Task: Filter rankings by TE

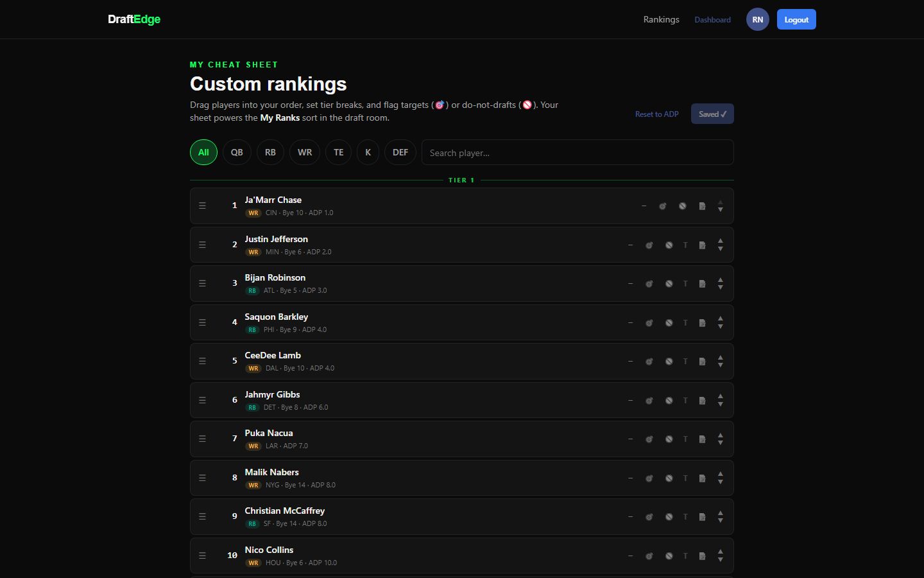Action: click(x=339, y=152)
